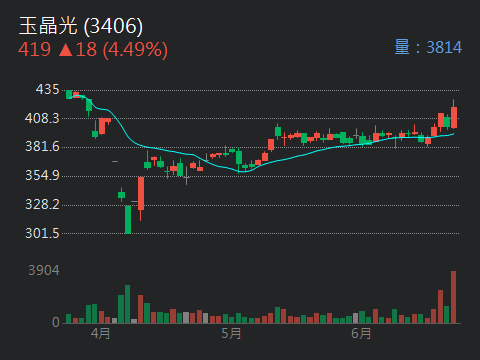
Task: Click the 6月 date axis label
Action: 361,333
